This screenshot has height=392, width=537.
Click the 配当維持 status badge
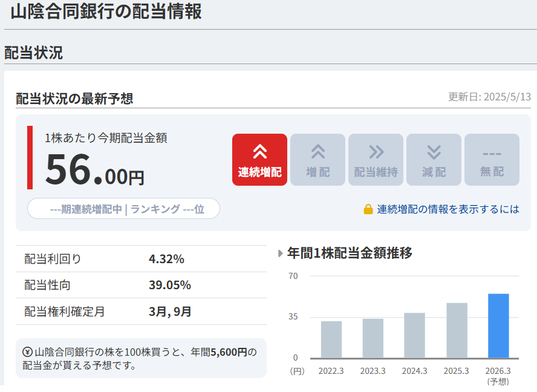[376, 160]
